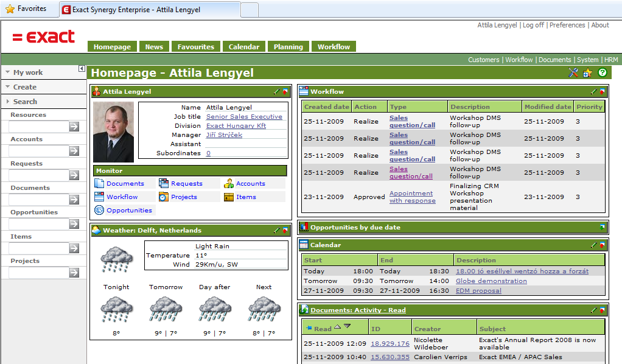Click the Accounts search input field

coord(39,151)
